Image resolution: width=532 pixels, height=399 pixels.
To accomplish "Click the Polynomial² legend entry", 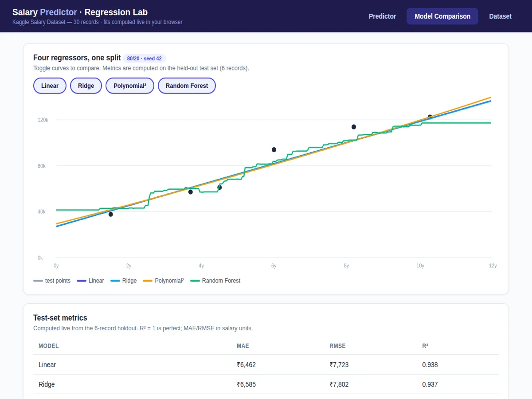I will (x=163, y=281).
